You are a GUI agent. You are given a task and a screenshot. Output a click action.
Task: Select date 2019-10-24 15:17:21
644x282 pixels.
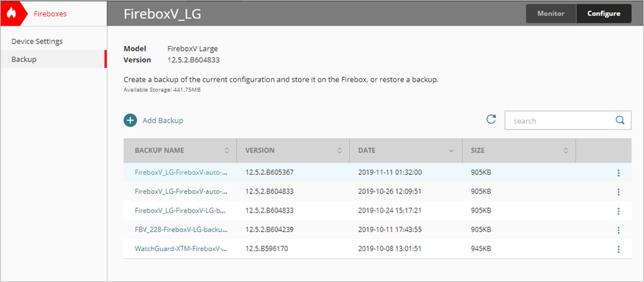click(390, 210)
